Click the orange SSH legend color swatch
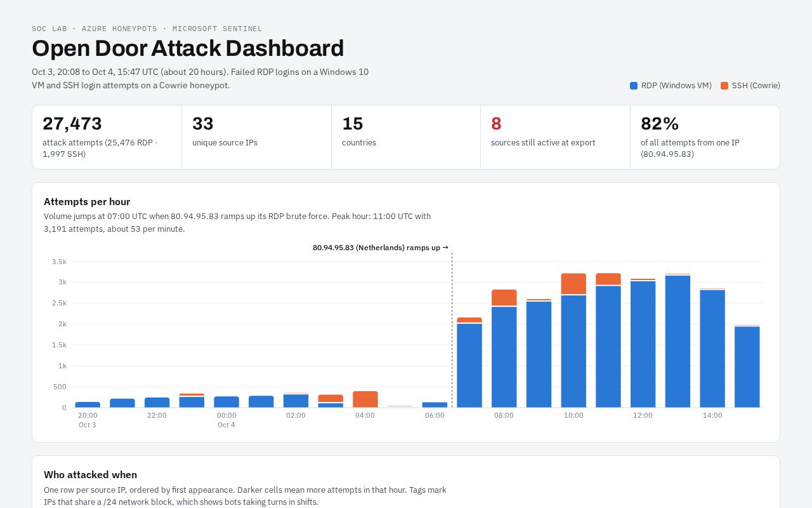This screenshot has height=508, width=812. tap(724, 86)
